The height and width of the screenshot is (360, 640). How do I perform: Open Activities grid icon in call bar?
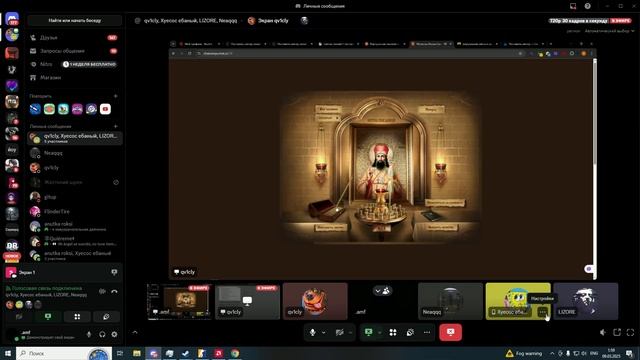pos(393,332)
